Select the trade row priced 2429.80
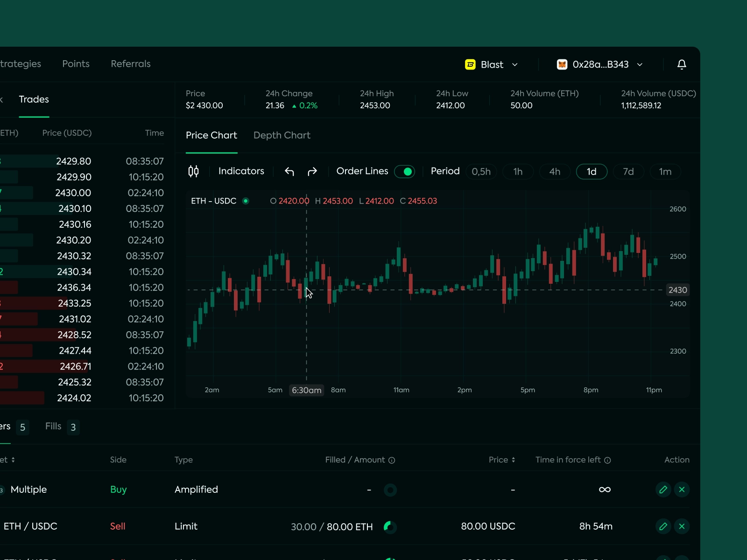 point(82,161)
